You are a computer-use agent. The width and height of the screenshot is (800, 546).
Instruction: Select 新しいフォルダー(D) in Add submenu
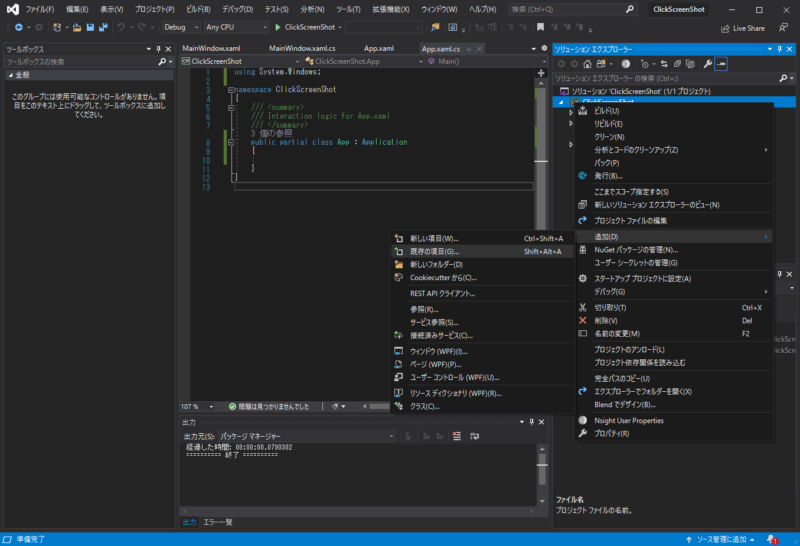[482, 264]
